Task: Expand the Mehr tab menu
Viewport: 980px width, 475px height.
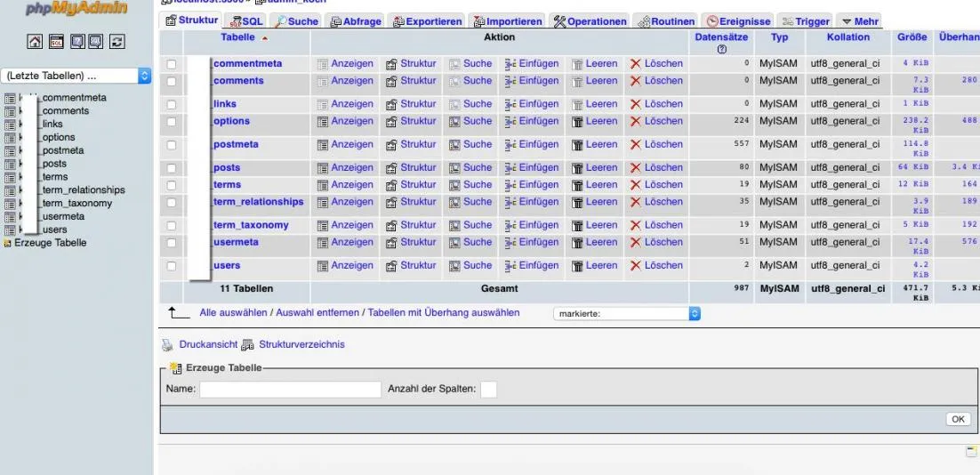Action: click(859, 21)
